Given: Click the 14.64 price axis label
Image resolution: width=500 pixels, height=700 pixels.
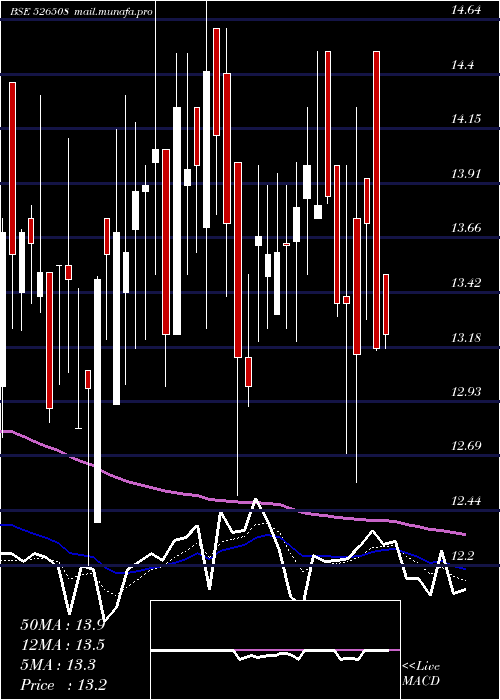Looking at the screenshot, I should [466, 10].
